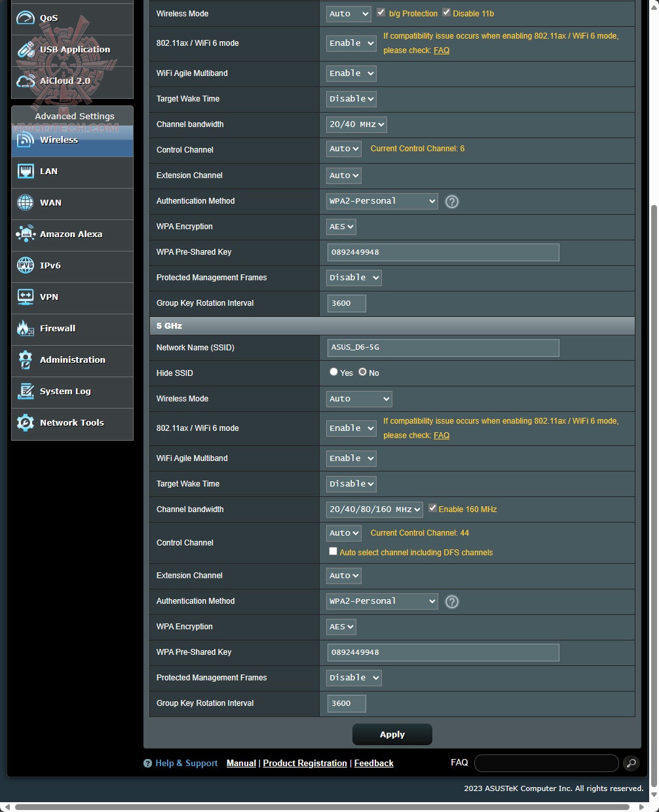Open the Feedback link
The width and height of the screenshot is (659, 812).
pos(374,764)
